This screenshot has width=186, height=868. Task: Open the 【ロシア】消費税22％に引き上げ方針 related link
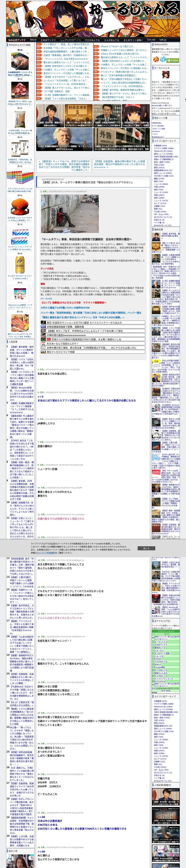[x=74, y=303]
